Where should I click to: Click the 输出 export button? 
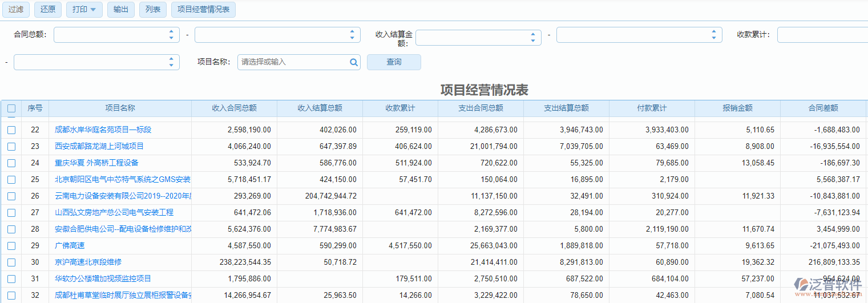pyautogui.click(x=121, y=10)
